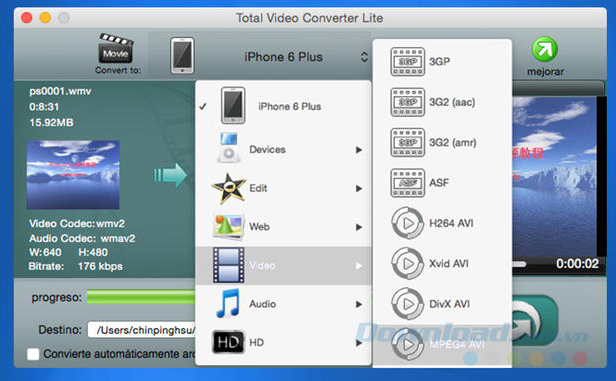The image size is (616, 381).
Task: Choose the Xvid AVI format icon
Action: 408,264
